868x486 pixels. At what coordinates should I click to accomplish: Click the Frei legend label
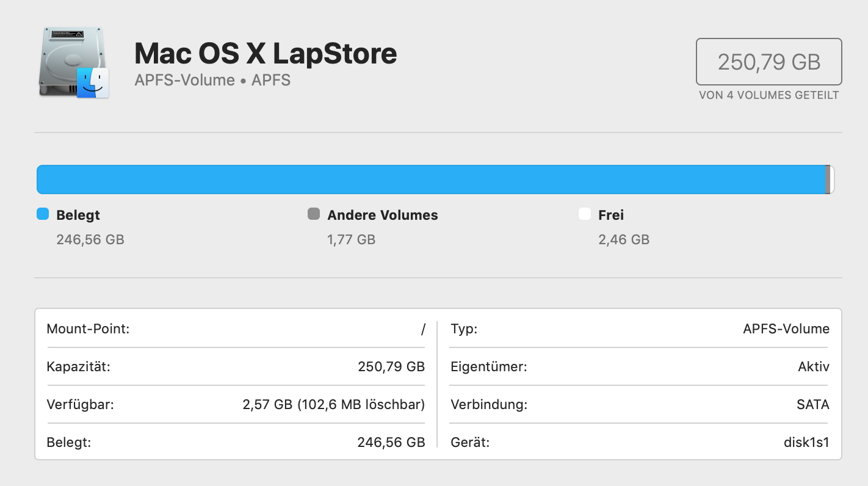pos(611,215)
